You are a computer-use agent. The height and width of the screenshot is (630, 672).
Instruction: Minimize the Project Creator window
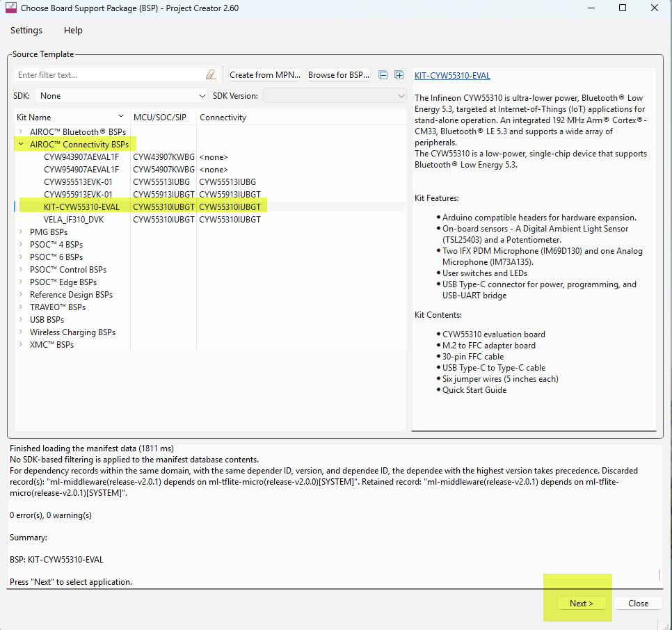(591, 8)
